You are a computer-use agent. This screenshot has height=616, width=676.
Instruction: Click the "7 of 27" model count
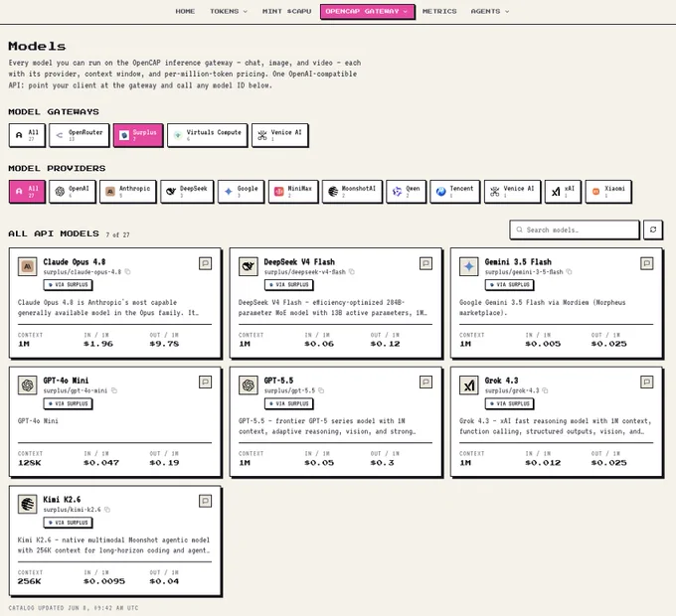[117, 234]
